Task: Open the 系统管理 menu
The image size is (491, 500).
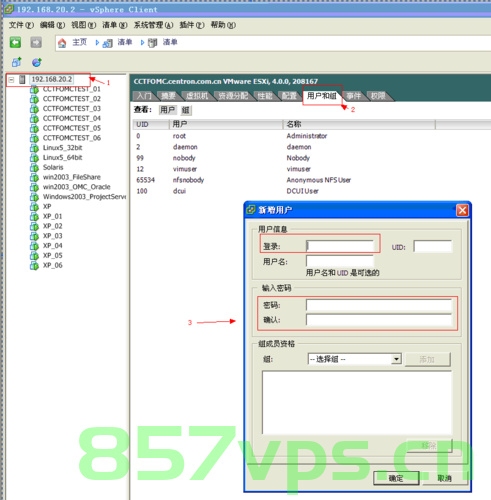Action: tap(153, 25)
